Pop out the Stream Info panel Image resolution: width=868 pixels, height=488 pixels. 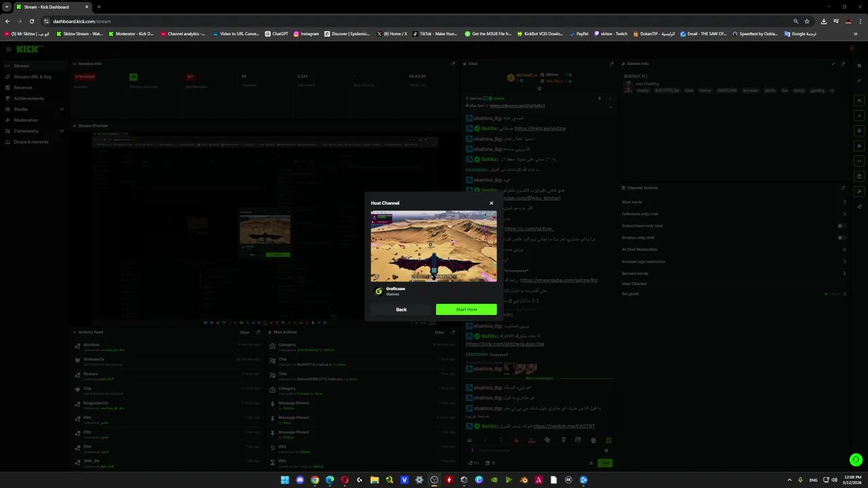(x=844, y=64)
